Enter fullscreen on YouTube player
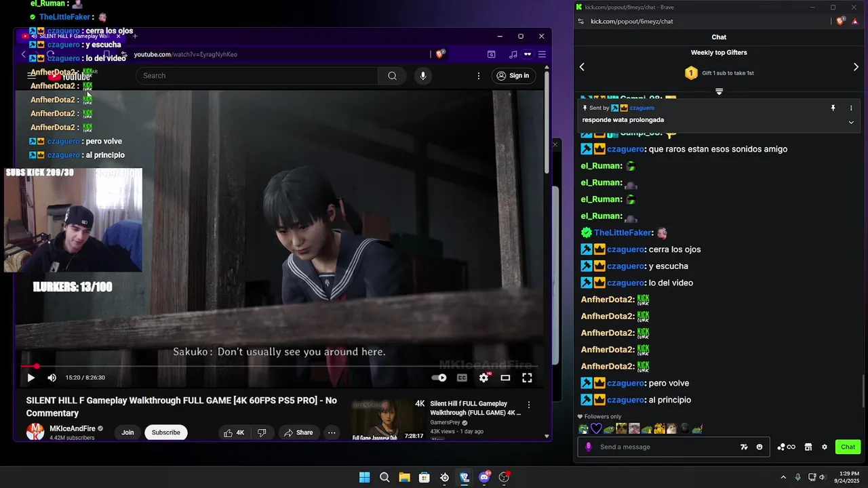The width and height of the screenshot is (868, 488). pos(527,378)
